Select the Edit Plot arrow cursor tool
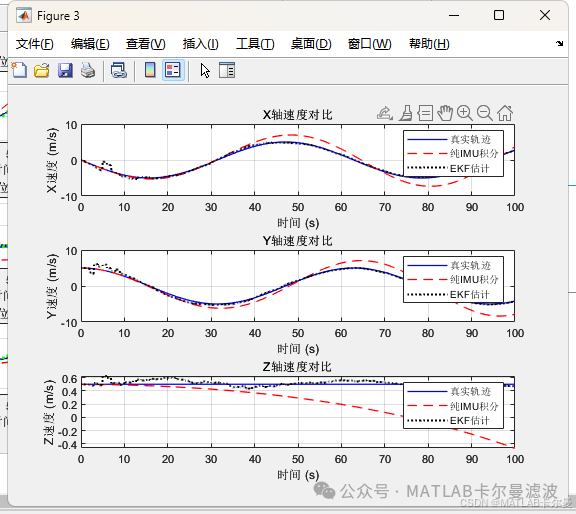This screenshot has width=576, height=514. (205, 70)
